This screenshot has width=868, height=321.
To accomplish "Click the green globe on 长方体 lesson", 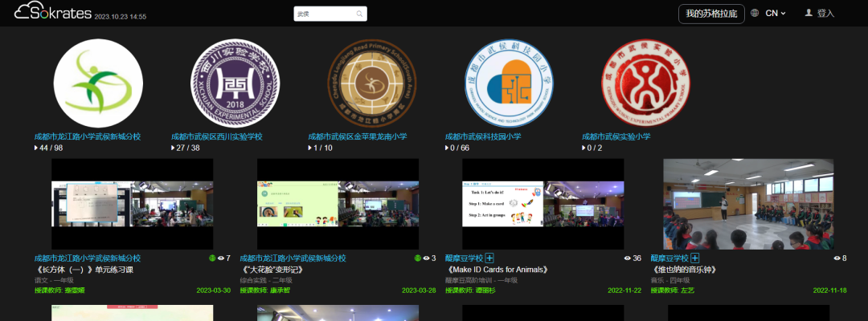I will (x=213, y=258).
